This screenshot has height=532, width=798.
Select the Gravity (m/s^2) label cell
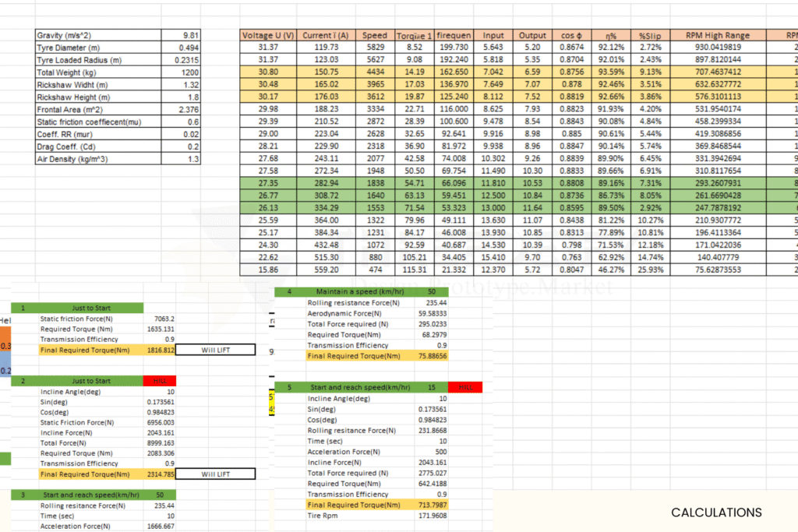pyautogui.click(x=98, y=35)
